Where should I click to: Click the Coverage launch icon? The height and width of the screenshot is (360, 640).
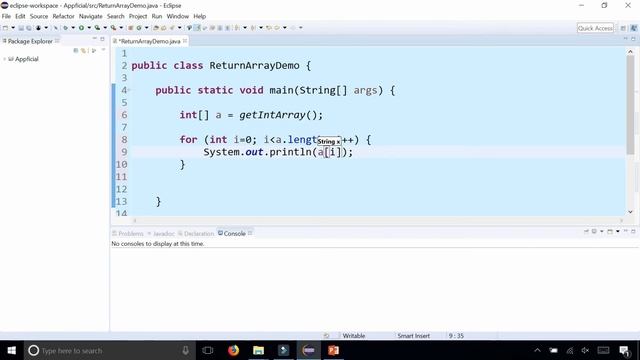pyautogui.click(x=97, y=28)
